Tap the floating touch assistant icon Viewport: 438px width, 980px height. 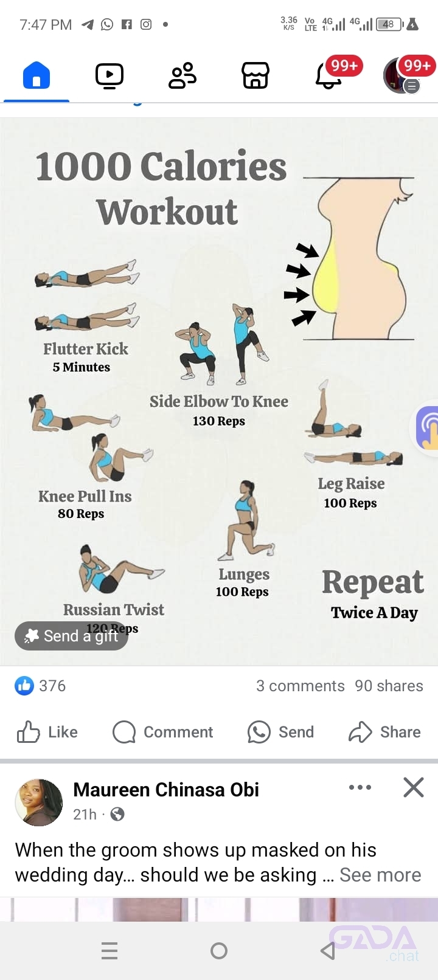click(x=427, y=428)
